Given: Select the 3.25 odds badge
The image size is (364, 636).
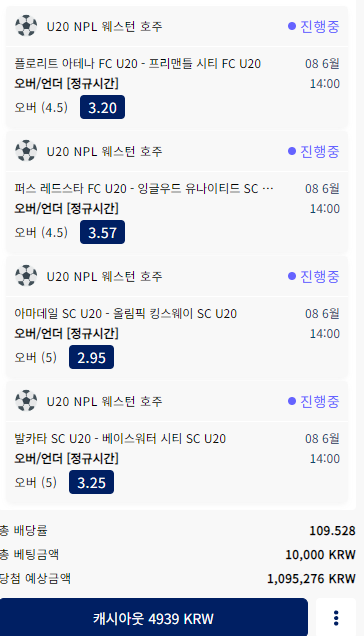Looking at the screenshot, I should [x=91, y=482].
